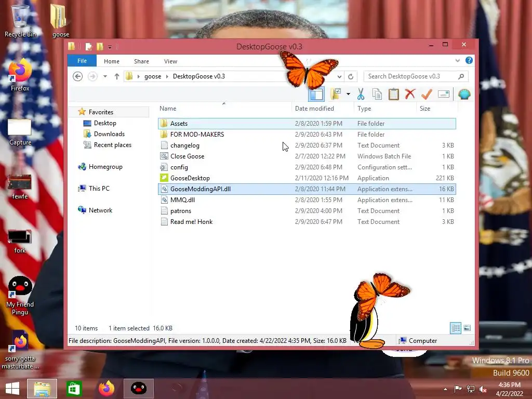Screen dimensions: 532x399
Task: Switch to Details view layout icon
Action: (455, 328)
